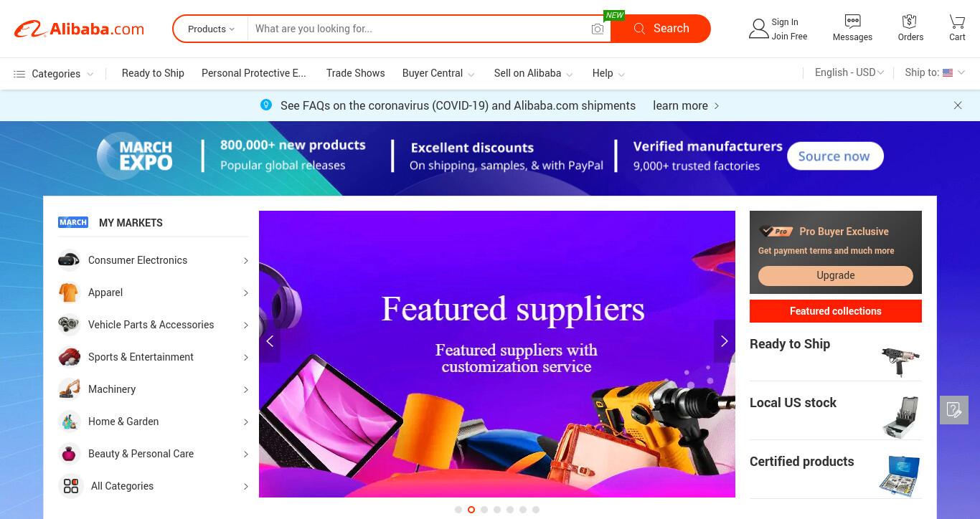Click the Sign In user icon
The height and width of the screenshot is (519, 980).
(x=758, y=29)
